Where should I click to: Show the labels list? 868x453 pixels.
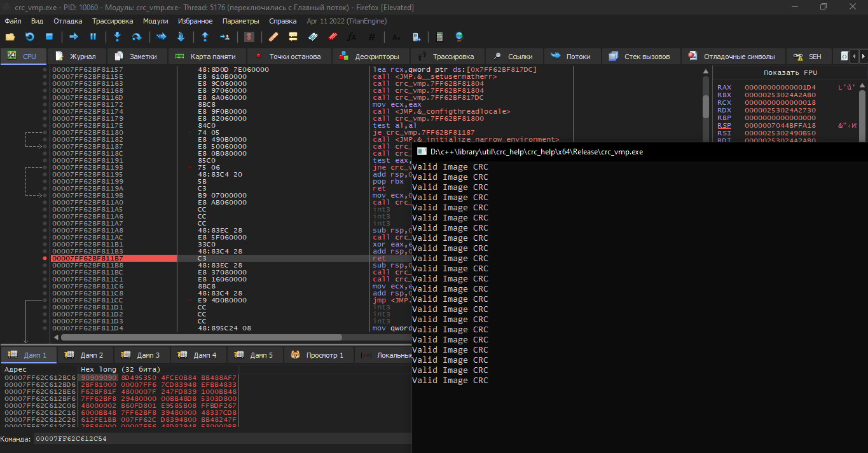click(x=313, y=37)
